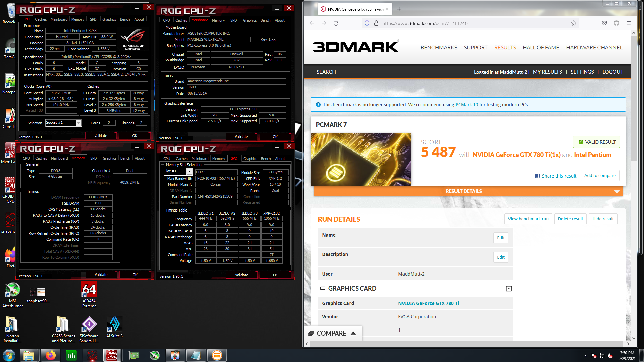Click the site padlock security icon

coord(376,23)
